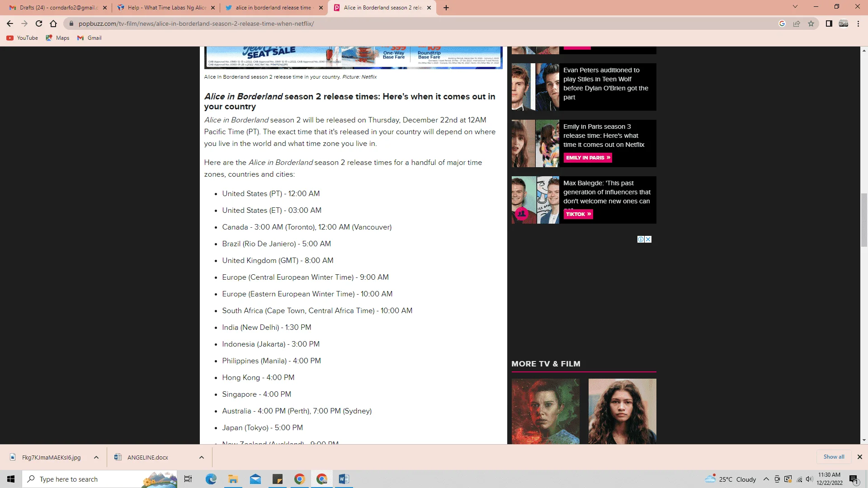Switch to alice in borderland release time tab
This screenshot has width=868, height=488.
coord(274,8)
